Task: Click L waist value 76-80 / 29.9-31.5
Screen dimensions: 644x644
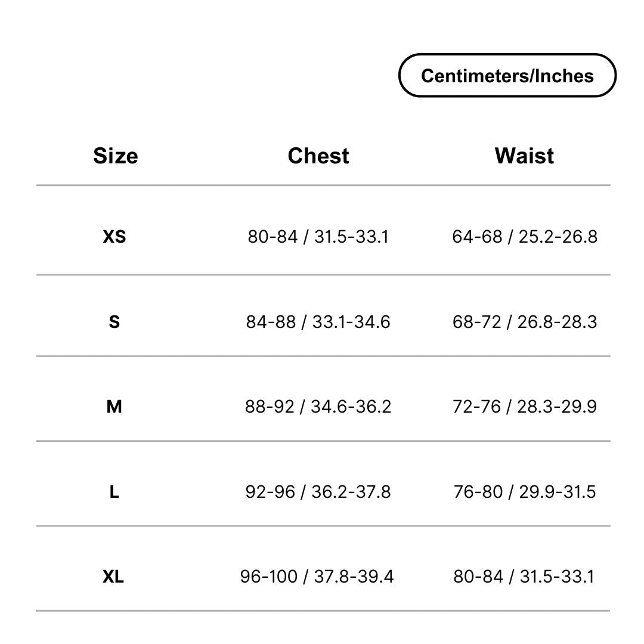Action: [525, 491]
